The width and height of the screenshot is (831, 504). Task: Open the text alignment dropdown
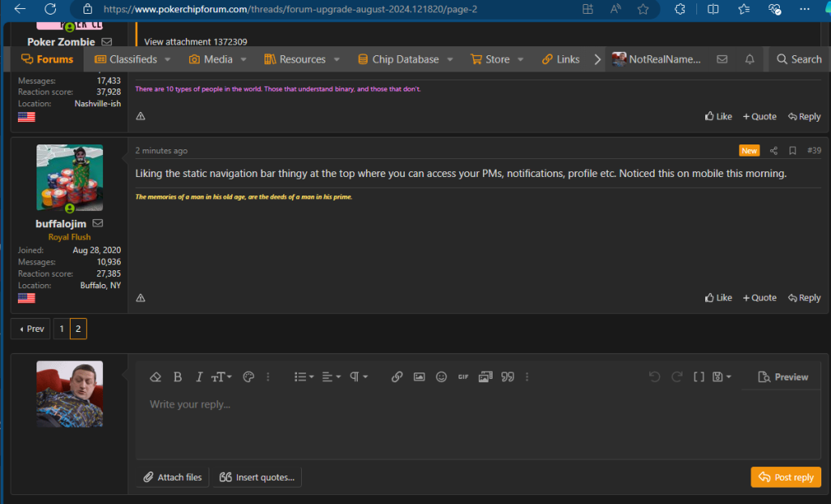330,377
